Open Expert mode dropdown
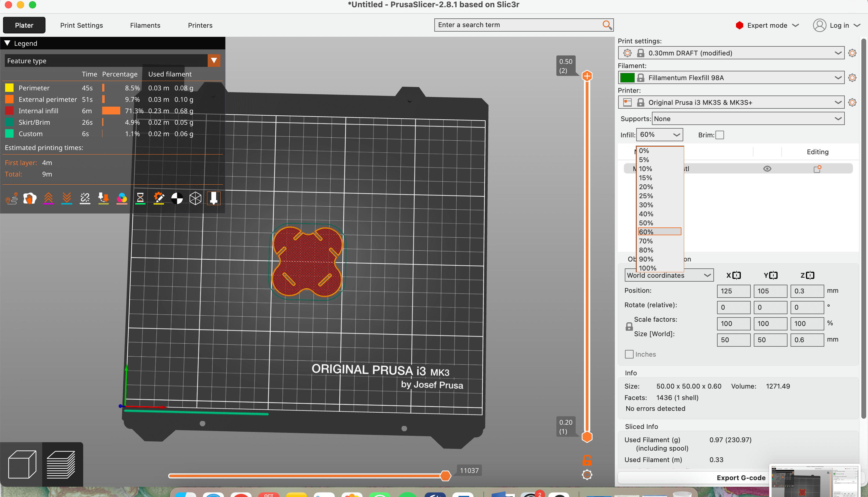Image resolution: width=868 pixels, height=497 pixels. 767,25
